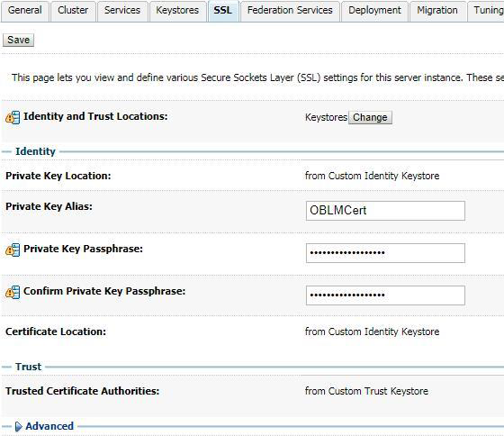504x436 pixels.
Task: Click icon beside Confirm Private Key Passphrase
Action: [13, 292]
